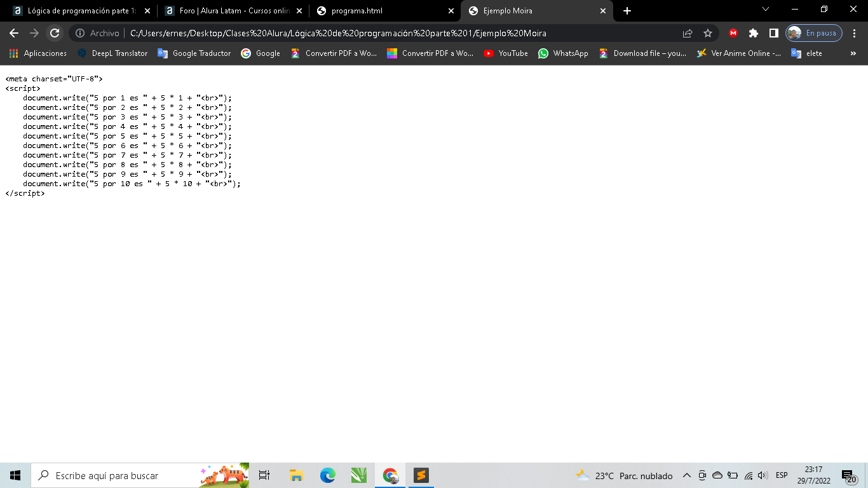This screenshot has width=868, height=488.
Task: Reload the current page
Action: tap(55, 33)
